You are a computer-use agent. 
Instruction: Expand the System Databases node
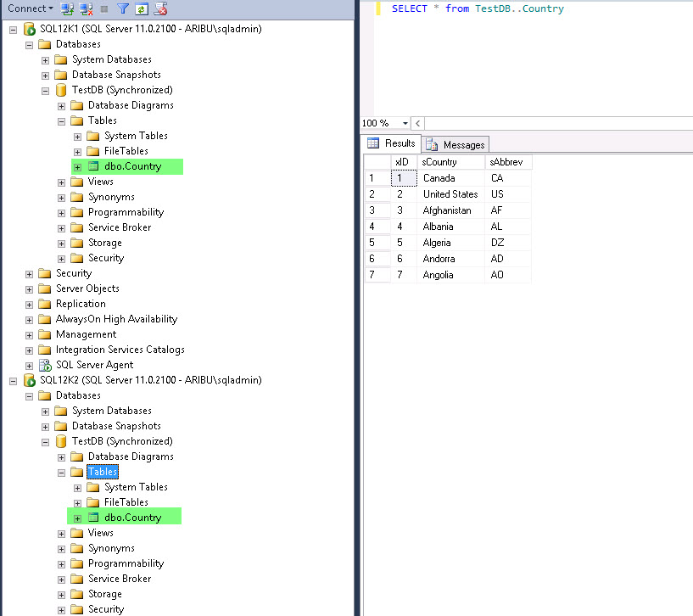coord(45,59)
